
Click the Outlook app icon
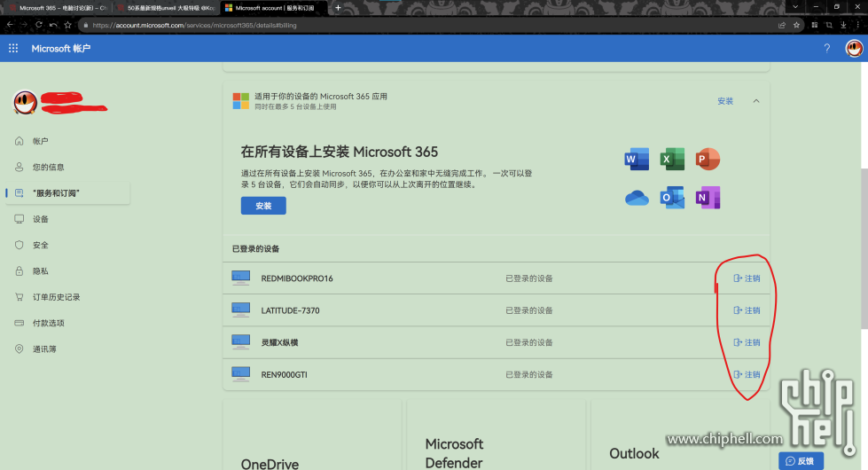[672, 198]
